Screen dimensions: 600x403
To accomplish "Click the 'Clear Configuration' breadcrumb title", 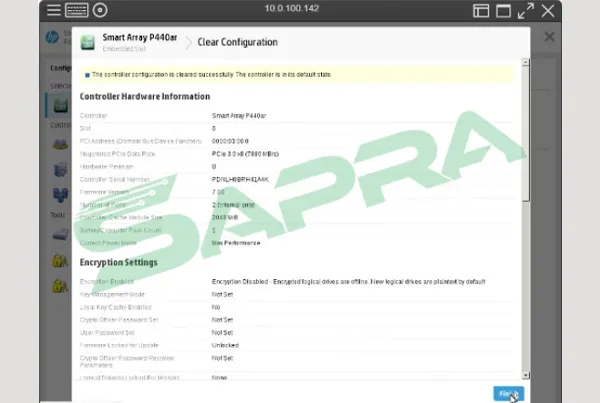I will [238, 42].
